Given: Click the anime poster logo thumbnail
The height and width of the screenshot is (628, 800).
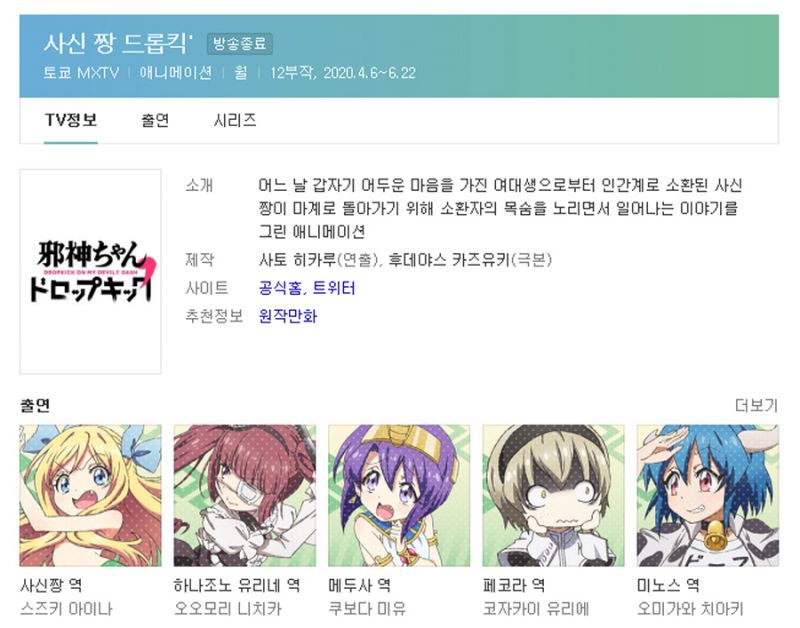Looking at the screenshot, I should click(x=90, y=272).
